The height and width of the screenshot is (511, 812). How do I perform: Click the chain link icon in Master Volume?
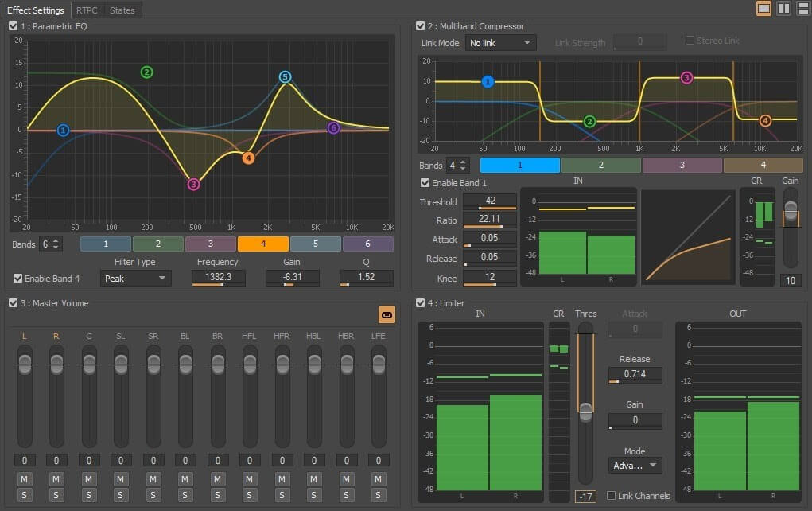click(387, 314)
